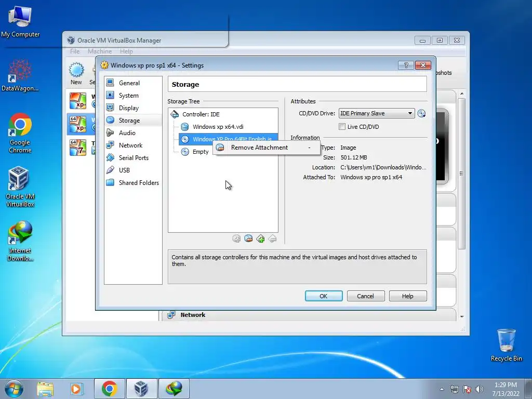Open the CD/DVD Drive dropdown
Image resolution: width=532 pixels, height=399 pixels.
point(377,113)
